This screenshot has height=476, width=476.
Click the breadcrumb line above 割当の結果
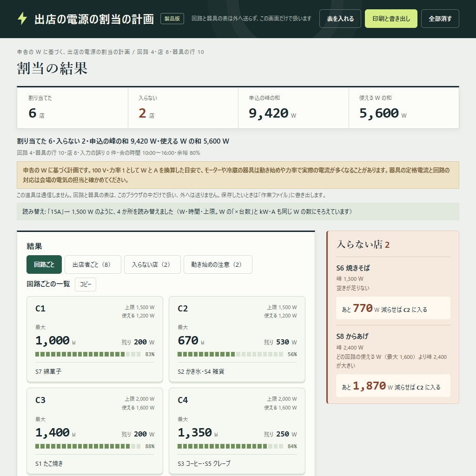pyautogui.click(x=111, y=52)
